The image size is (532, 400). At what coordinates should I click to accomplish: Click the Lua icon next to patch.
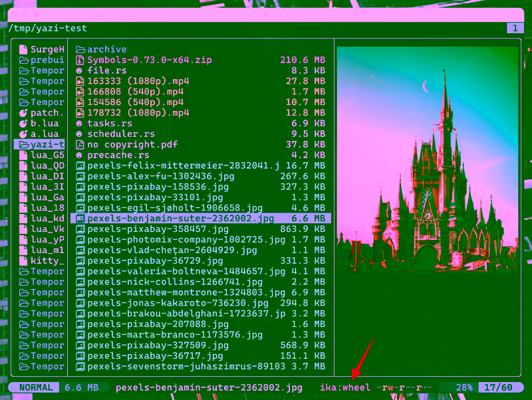tap(23, 113)
